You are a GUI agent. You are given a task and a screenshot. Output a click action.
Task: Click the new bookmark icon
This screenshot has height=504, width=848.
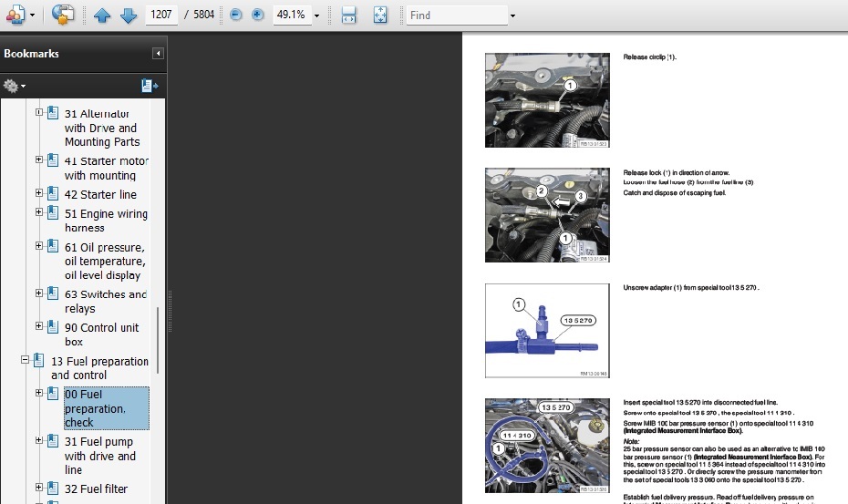pos(150,86)
